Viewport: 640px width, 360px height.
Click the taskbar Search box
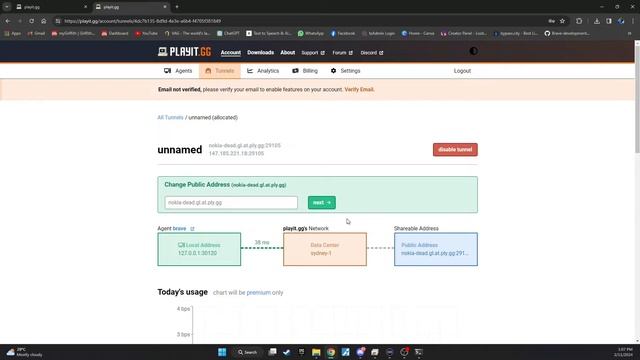[x=247, y=352]
